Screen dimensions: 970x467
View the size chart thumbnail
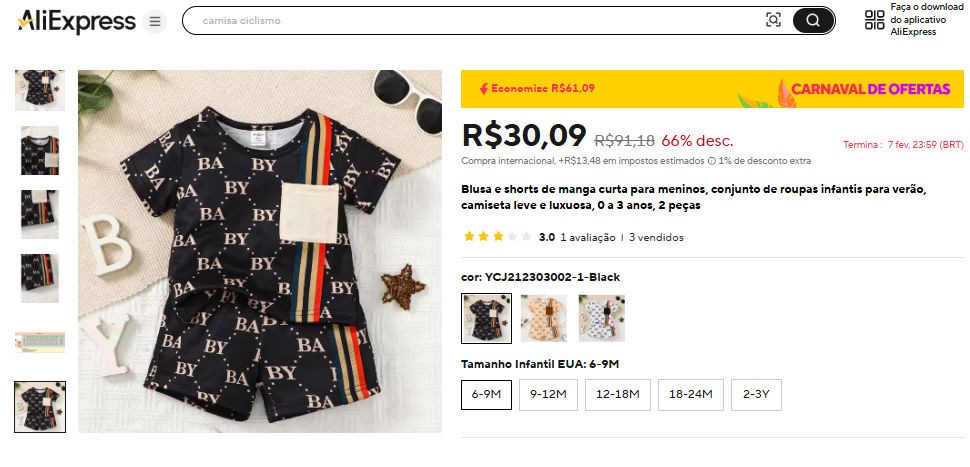40,342
